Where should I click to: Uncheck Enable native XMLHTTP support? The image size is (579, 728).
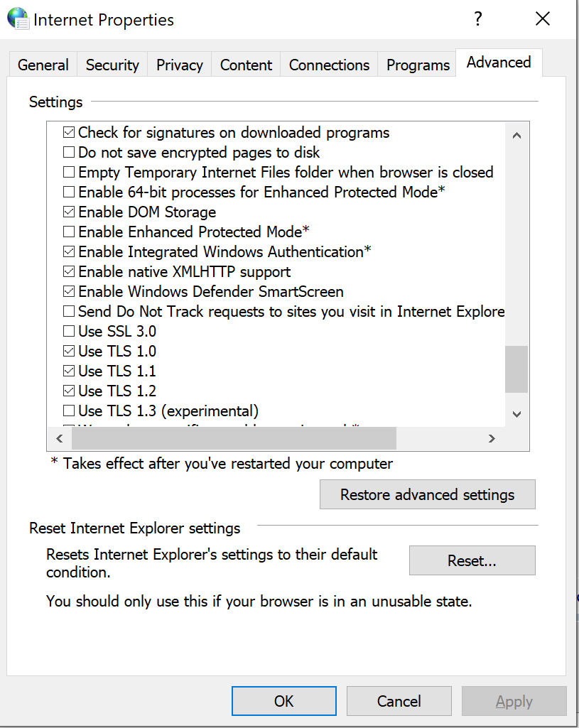69,271
